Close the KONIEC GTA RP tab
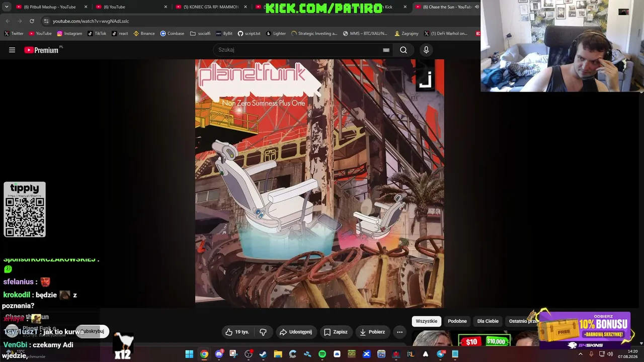644x362 pixels. [246, 7]
